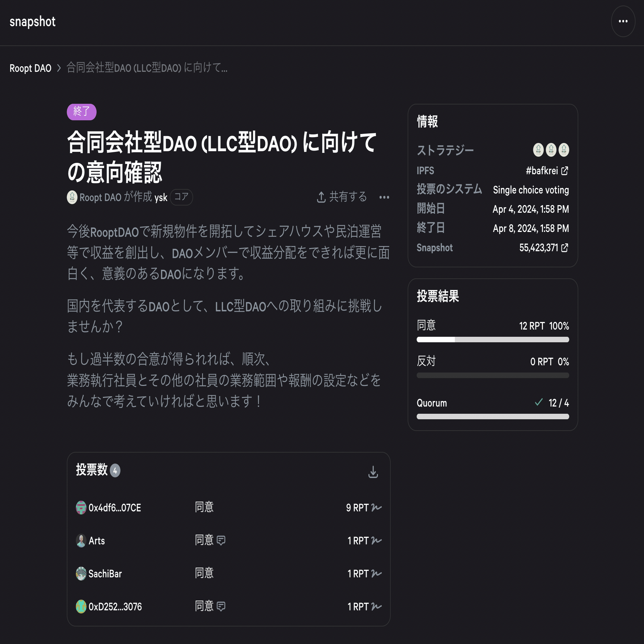The width and height of the screenshot is (644, 644).
Task: Click the 同意 result progress bar
Action: tap(493, 340)
